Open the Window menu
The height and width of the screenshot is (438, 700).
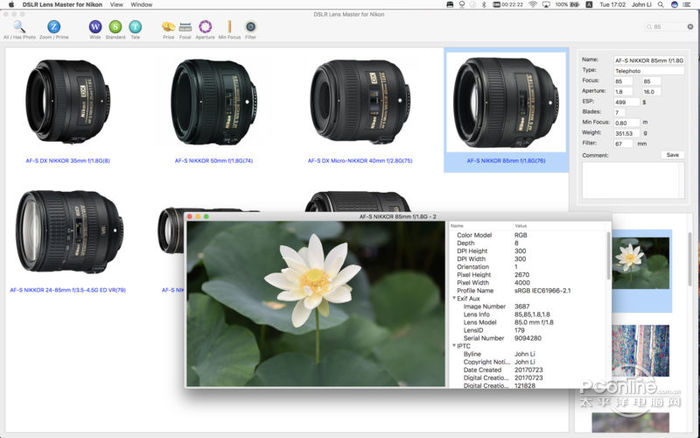tap(142, 4)
